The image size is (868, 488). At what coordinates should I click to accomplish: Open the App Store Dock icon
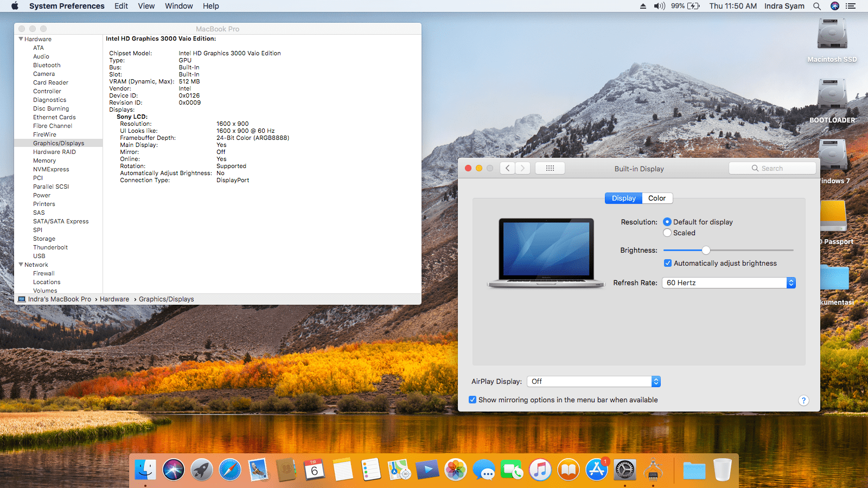click(x=597, y=470)
